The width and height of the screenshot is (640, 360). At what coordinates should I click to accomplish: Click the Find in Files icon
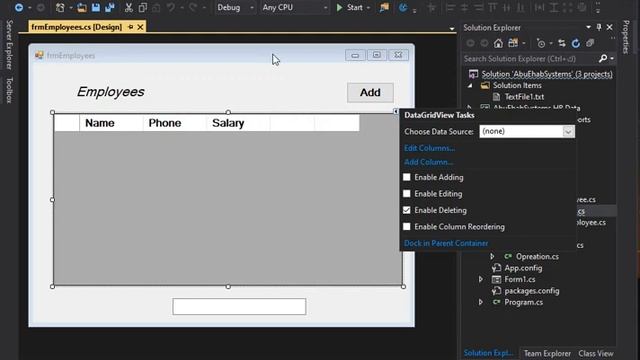384,7
